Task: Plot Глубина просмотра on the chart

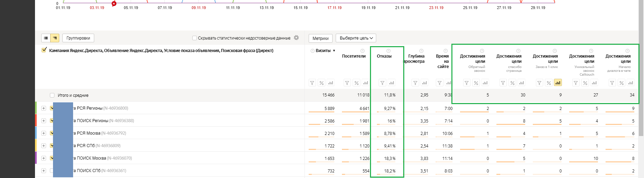Action: coord(424,83)
